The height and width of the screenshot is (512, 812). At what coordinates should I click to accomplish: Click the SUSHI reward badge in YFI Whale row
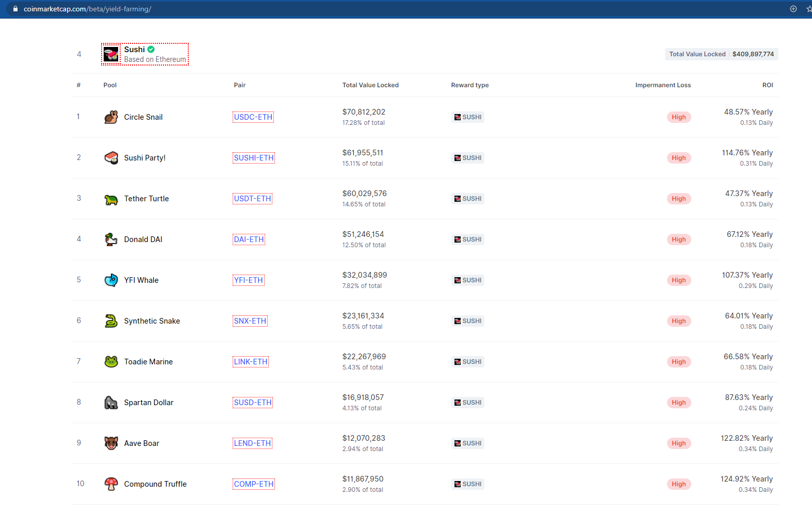point(468,280)
